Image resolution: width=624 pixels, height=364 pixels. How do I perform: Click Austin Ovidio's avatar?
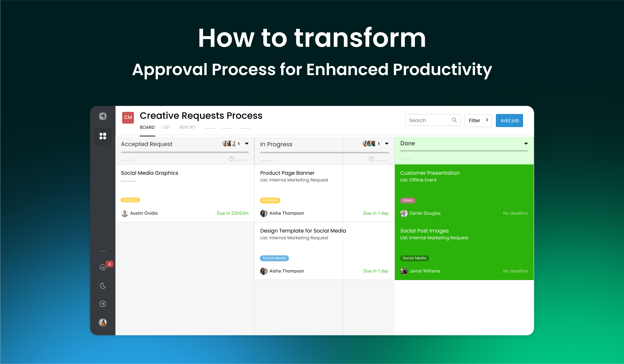125,213
